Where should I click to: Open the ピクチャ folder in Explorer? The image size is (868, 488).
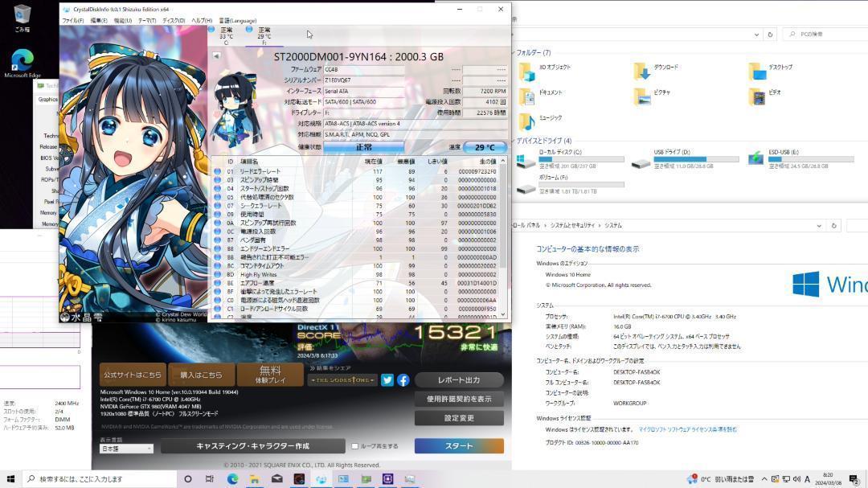click(652, 97)
